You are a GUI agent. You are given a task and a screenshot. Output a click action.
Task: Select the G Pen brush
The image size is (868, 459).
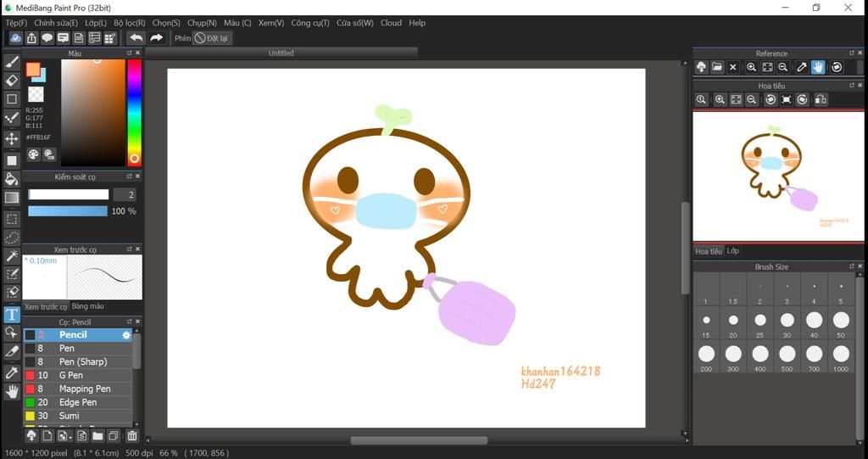coord(77,375)
